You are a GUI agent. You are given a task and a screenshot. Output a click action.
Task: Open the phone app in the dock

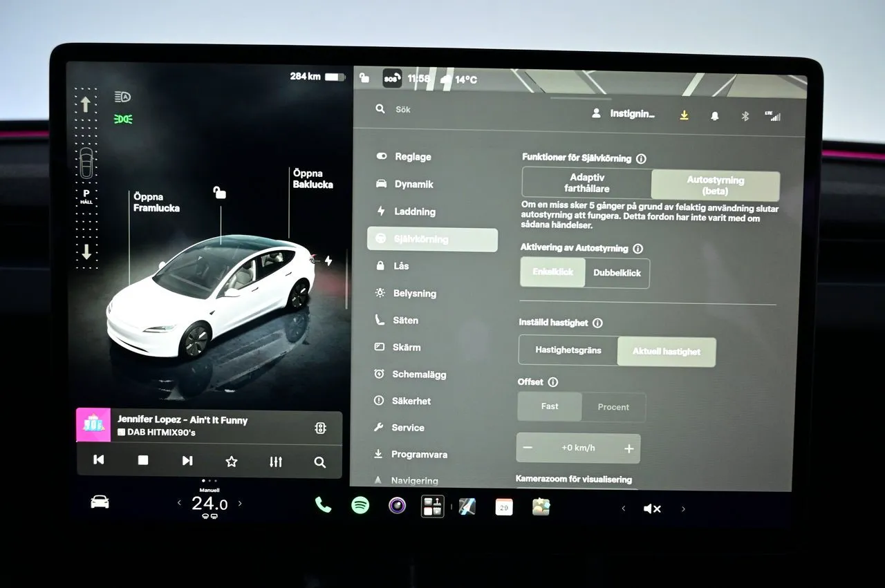coord(323,505)
